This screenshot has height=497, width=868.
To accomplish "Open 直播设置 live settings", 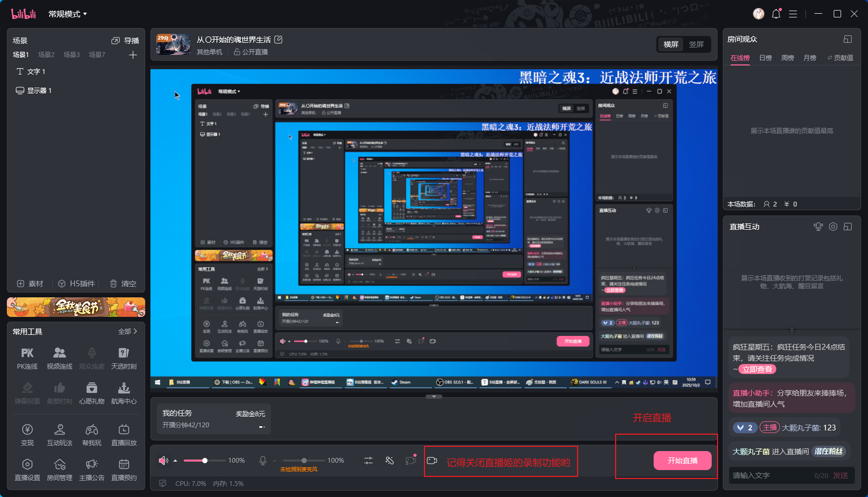I will [x=27, y=470].
